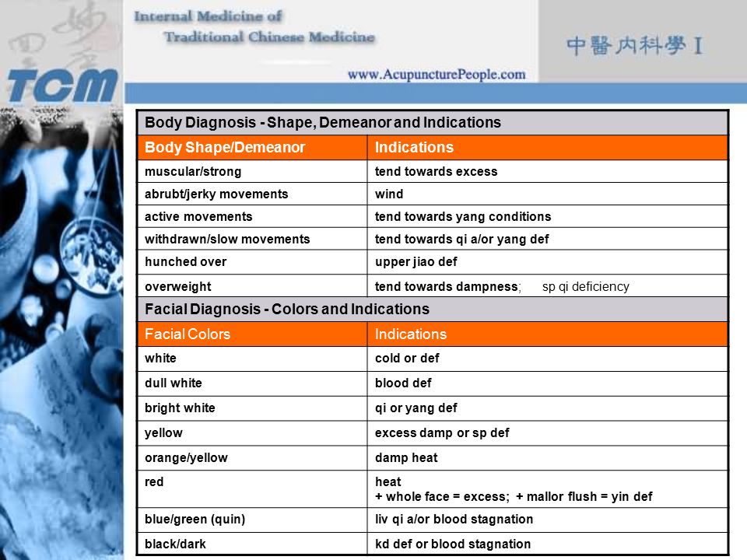Select the 'muscular/strong' cell
The image size is (747, 560).
252,171
